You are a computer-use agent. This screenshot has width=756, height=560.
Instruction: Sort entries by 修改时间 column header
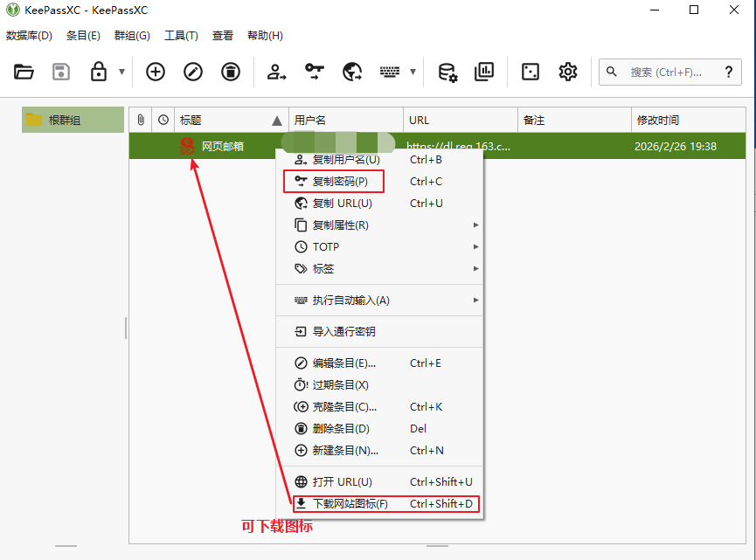689,120
